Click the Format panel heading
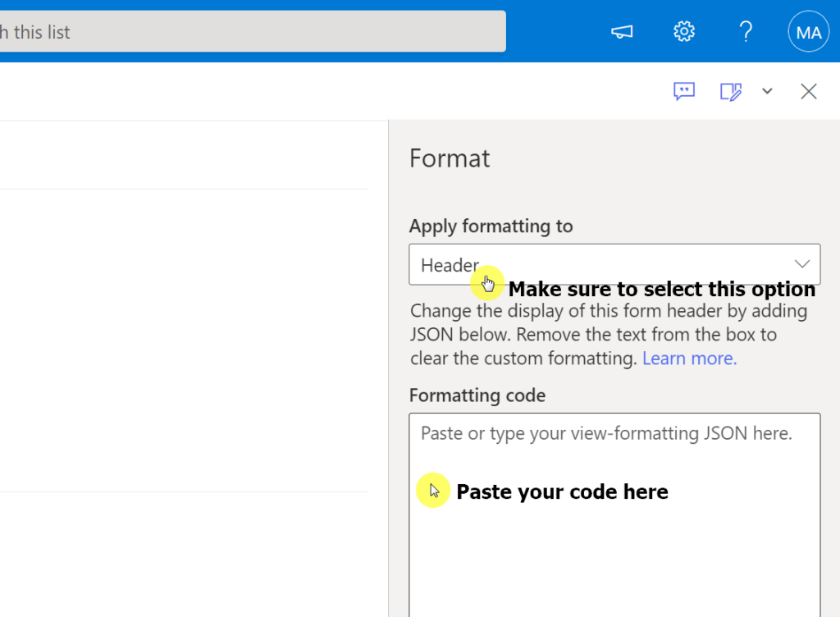840x617 pixels. pos(450,158)
